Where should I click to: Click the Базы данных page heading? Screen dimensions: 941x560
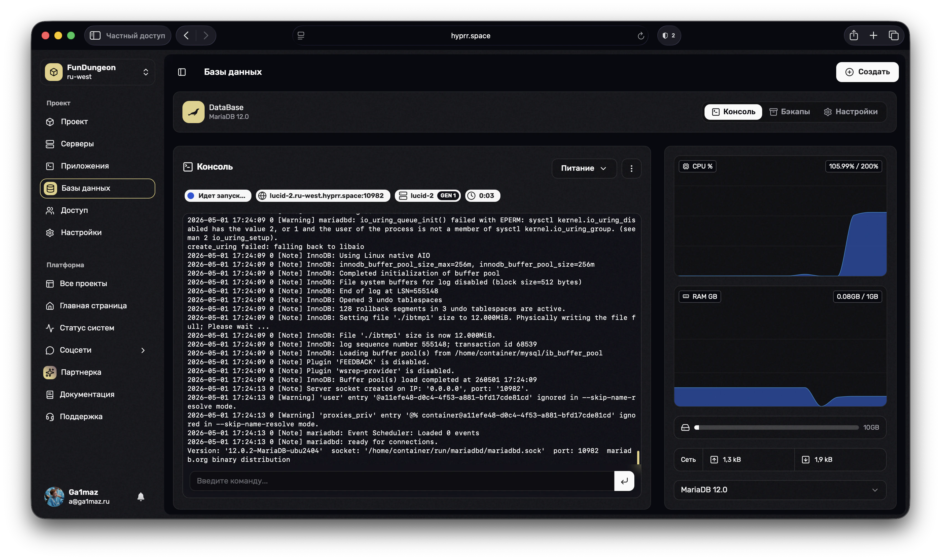(x=233, y=72)
